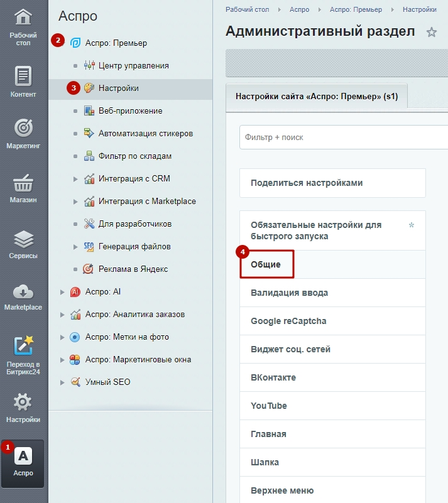Screen dimensions: 448x503
Task: Click the Автоматизация стикеров icon
Action: pos(89,133)
